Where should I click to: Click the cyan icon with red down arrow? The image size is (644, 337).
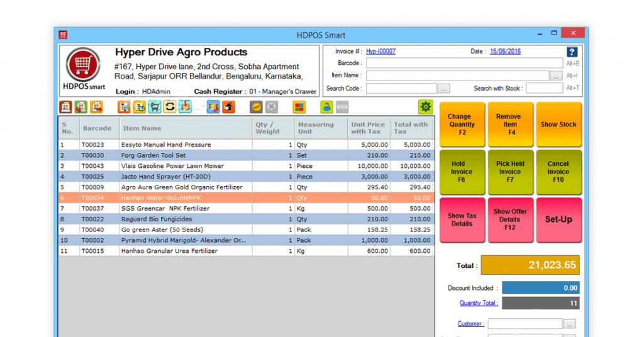pyautogui.click(x=186, y=107)
